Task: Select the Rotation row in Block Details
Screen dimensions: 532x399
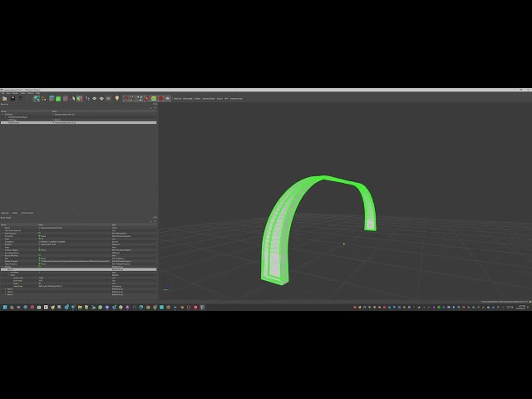Action: 78,244
